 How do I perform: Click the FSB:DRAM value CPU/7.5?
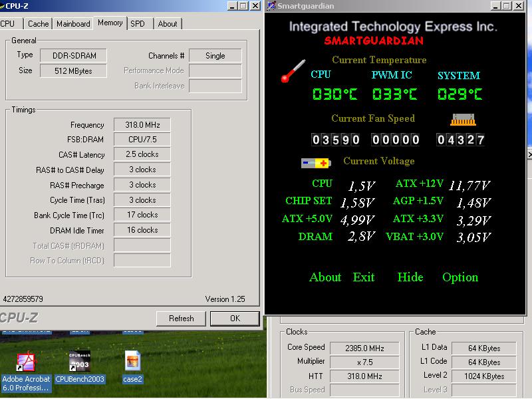142,139
